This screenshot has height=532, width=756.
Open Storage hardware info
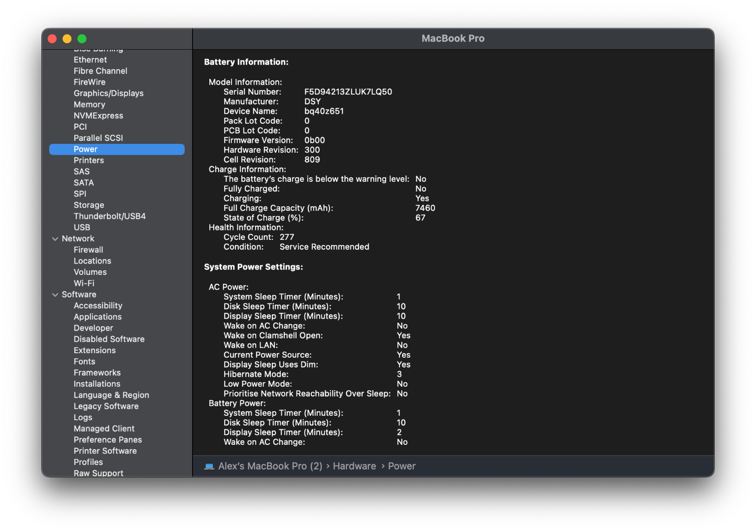(x=89, y=205)
